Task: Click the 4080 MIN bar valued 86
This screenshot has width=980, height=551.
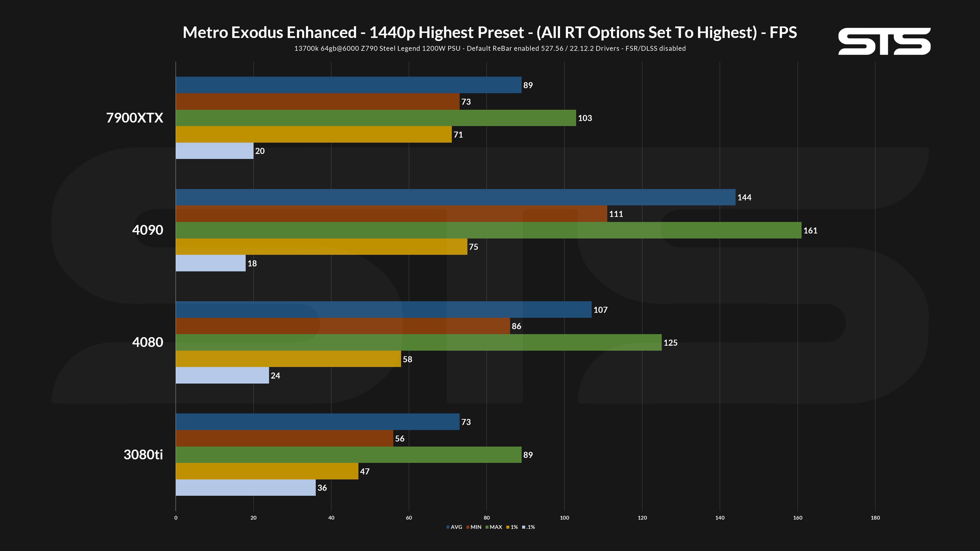Action: [343, 326]
